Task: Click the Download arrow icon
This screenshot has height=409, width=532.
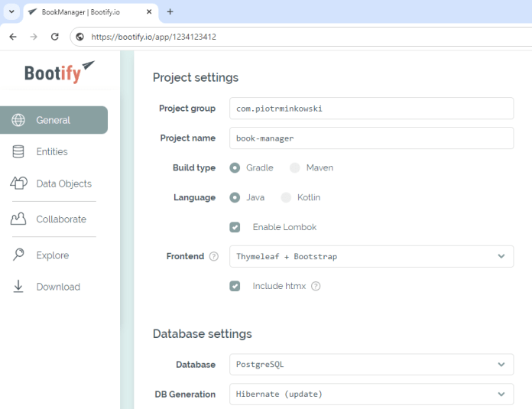Action: pos(18,287)
